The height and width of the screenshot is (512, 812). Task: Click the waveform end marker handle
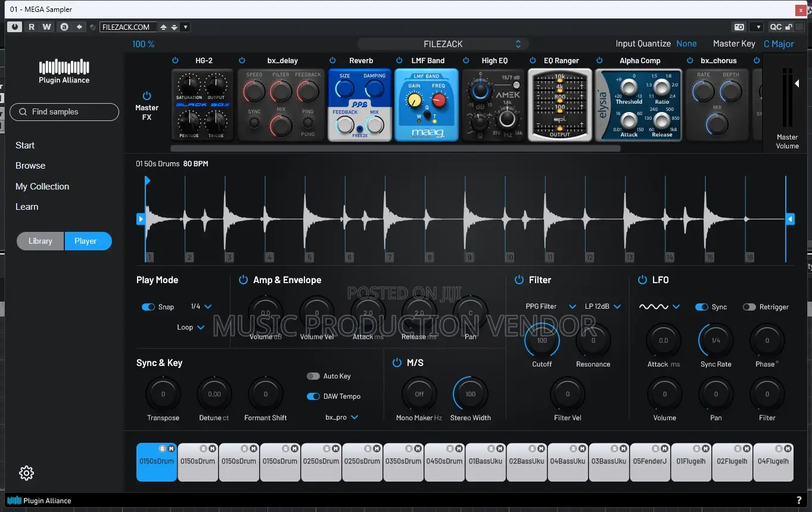pos(790,219)
